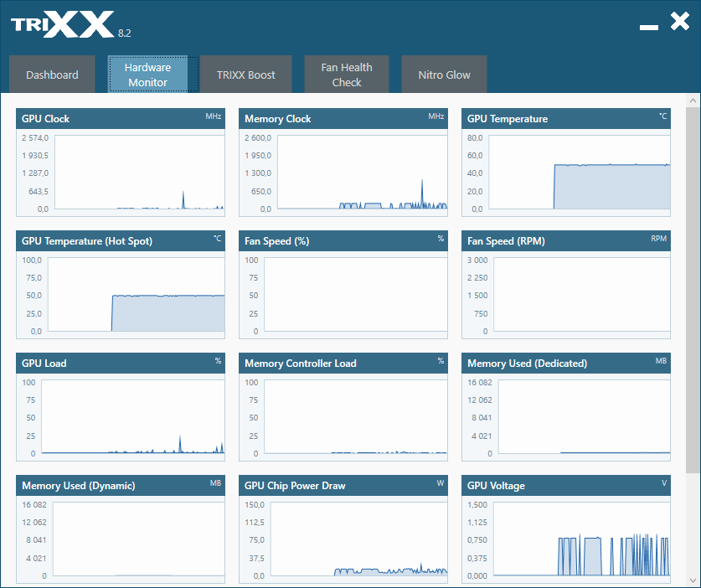
Task: Open the Dashboard tab
Action: click(52, 75)
